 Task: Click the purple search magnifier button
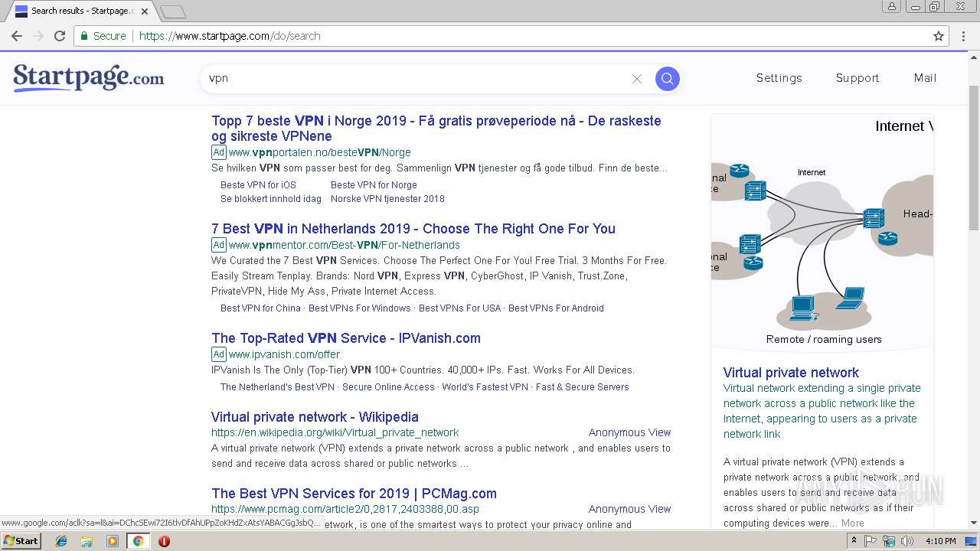(667, 78)
